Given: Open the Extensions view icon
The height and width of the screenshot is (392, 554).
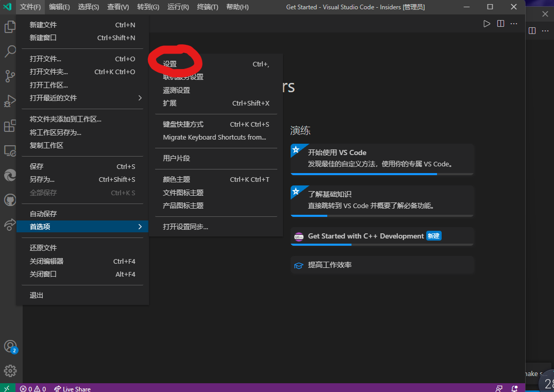Looking at the screenshot, I should [10, 126].
